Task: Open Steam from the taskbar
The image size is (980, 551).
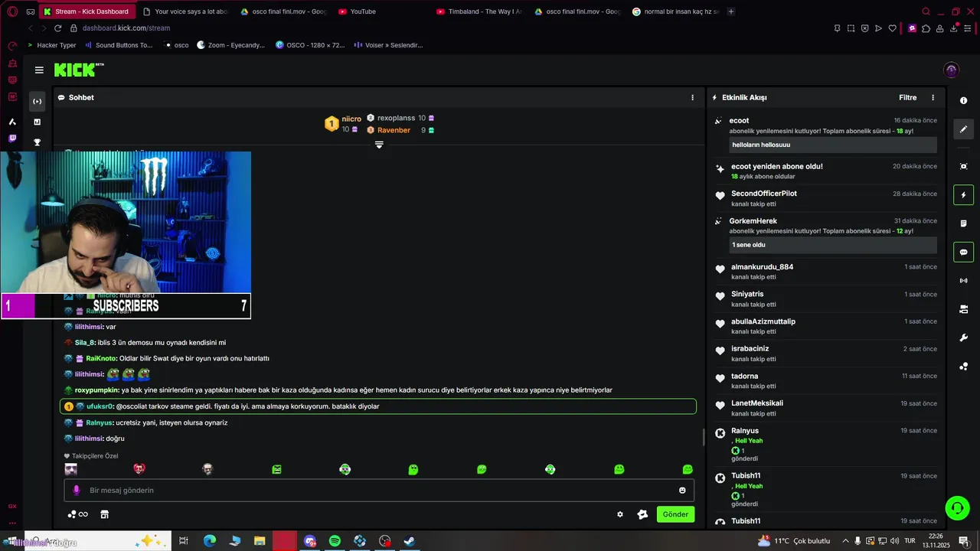Action: coord(410,541)
